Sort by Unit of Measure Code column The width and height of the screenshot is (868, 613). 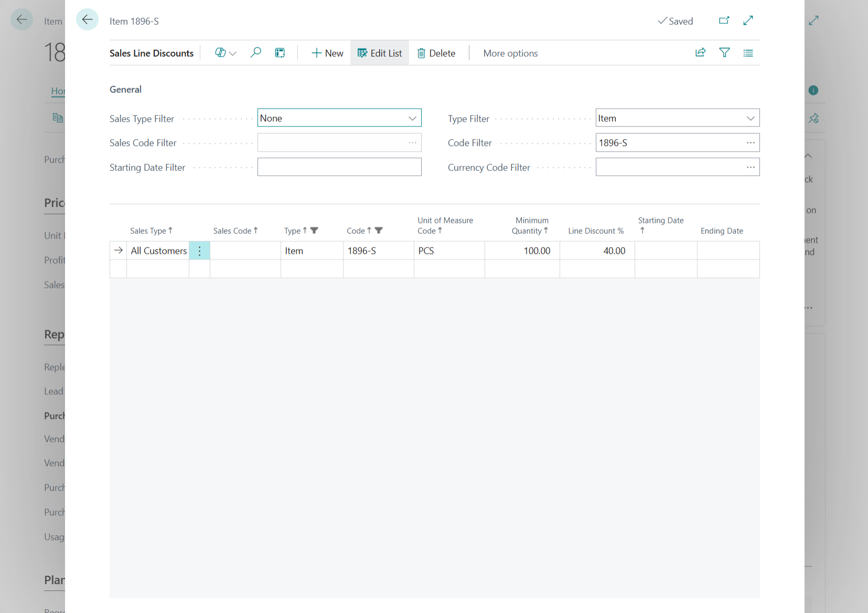pos(445,225)
